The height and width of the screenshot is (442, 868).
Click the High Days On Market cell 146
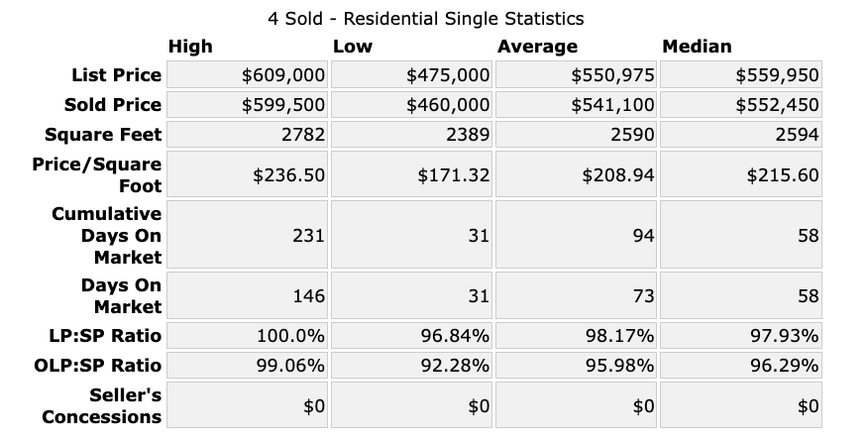click(309, 296)
